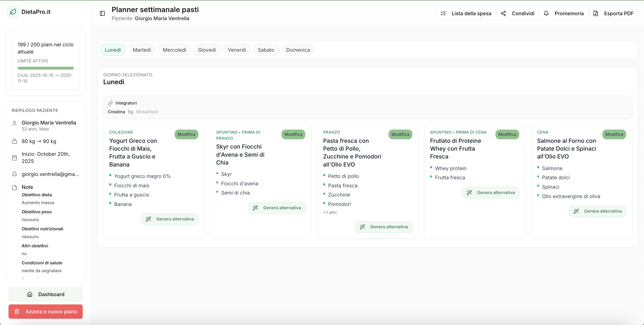Screen dimensions: 644x325
Task: Select the Domenica day tab
Action: coord(298,50)
